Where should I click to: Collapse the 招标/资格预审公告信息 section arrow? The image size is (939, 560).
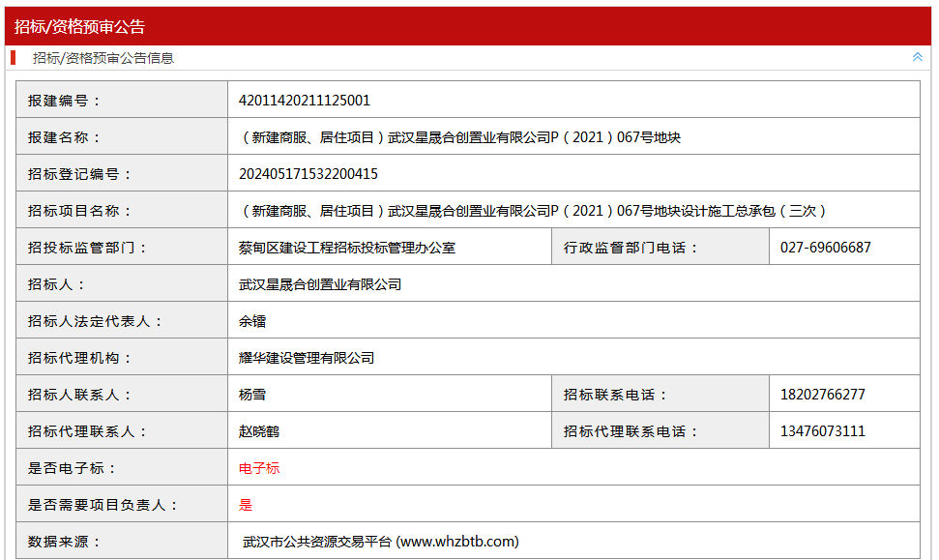coord(917,57)
